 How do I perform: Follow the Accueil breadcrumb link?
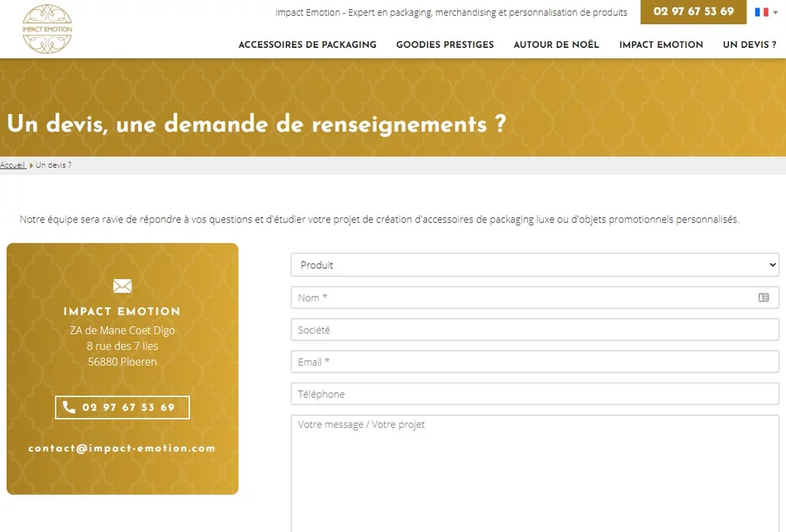(x=12, y=165)
